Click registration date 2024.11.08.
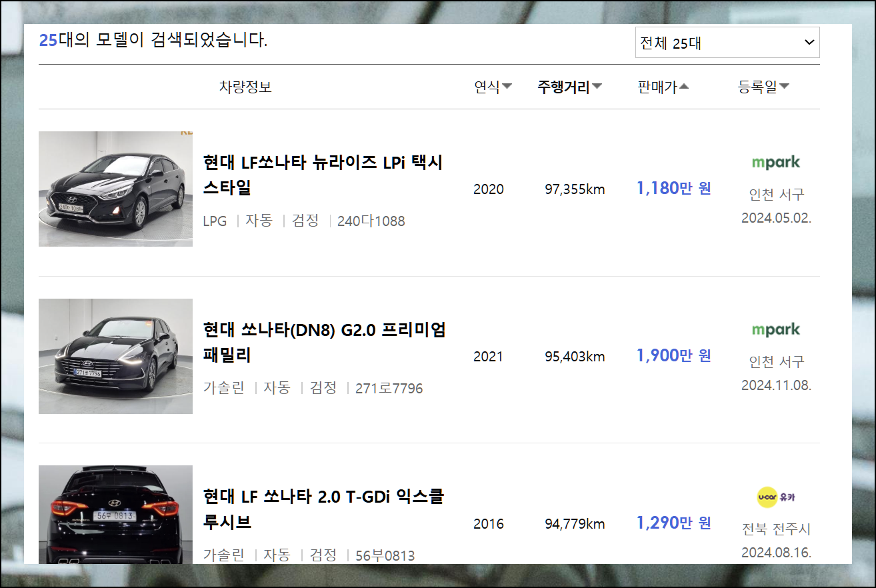This screenshot has width=876, height=588. [x=776, y=385]
